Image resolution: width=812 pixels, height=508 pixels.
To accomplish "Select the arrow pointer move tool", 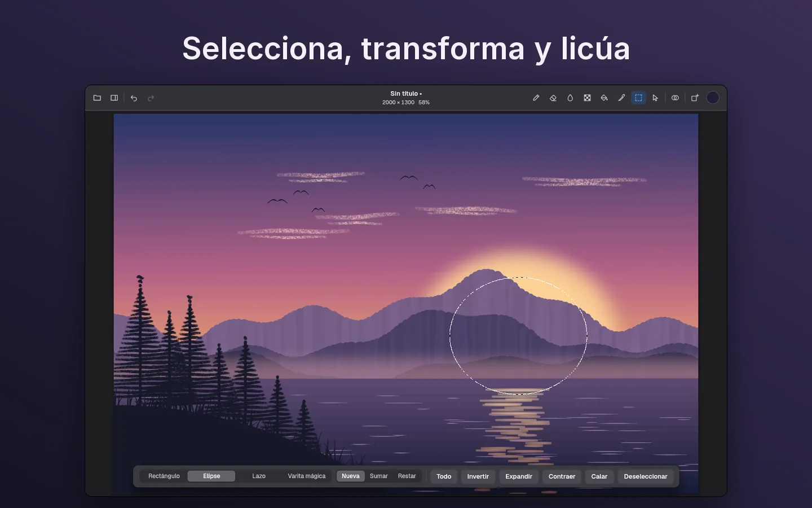I will (655, 98).
